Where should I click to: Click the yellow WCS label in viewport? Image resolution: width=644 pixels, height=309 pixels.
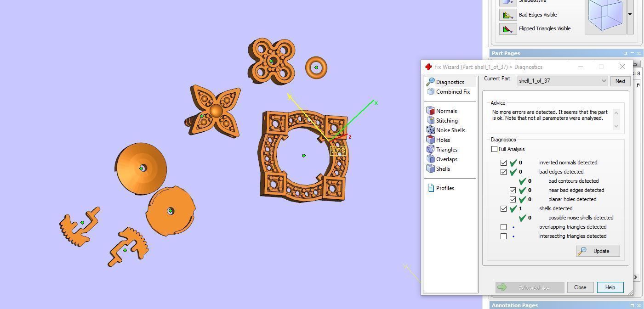[338, 151]
